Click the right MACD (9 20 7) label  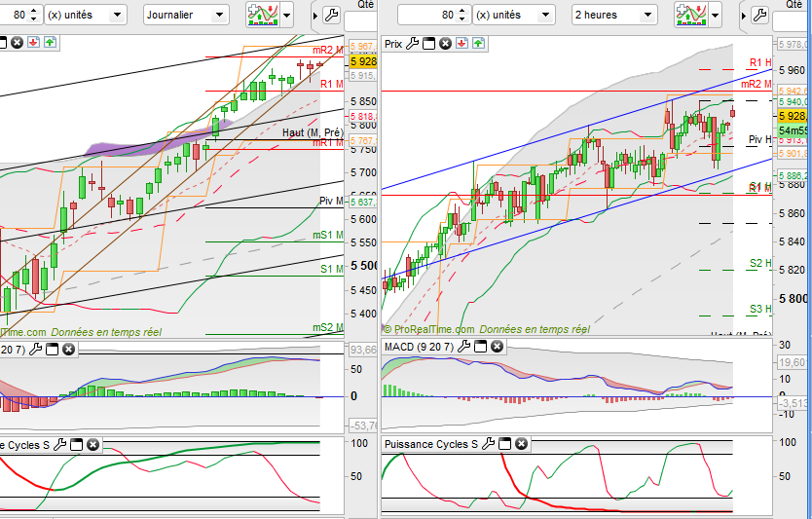[419, 347]
